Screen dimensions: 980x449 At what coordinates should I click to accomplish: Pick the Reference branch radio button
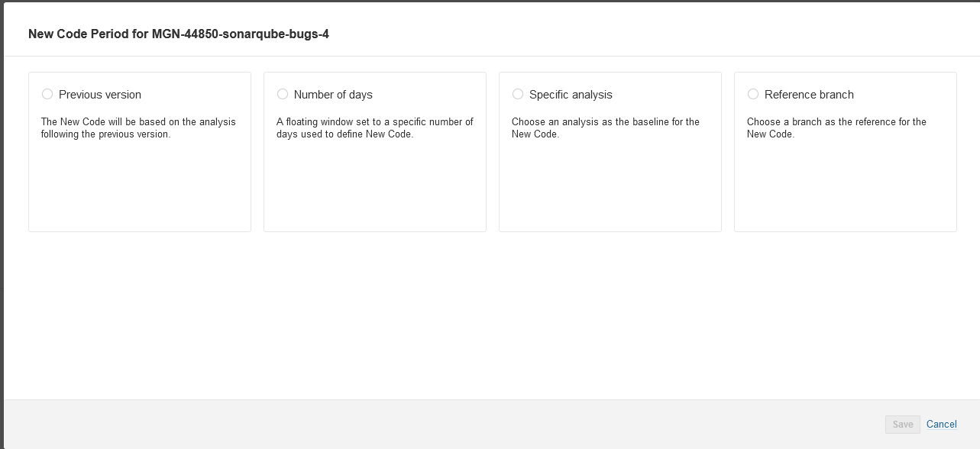753,94
